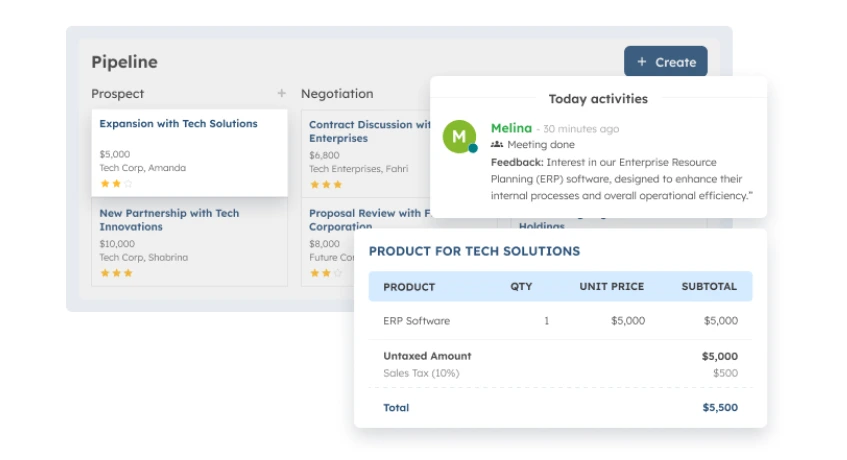The height and width of the screenshot is (460, 847).
Task: Click the Pipeline heading
Action: 124,62
